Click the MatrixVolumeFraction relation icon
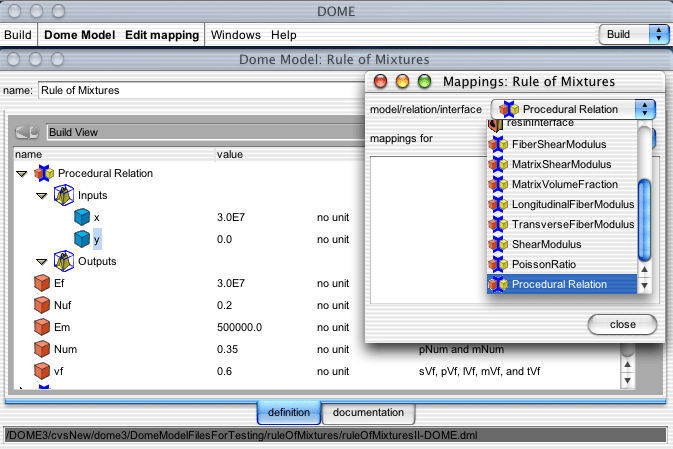 pos(498,185)
